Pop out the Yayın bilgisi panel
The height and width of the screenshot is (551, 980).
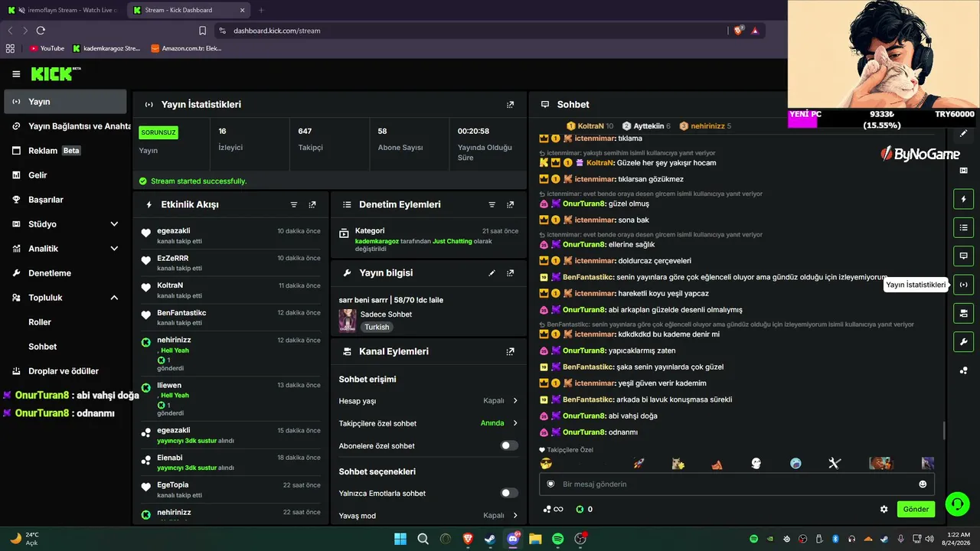[x=511, y=273]
